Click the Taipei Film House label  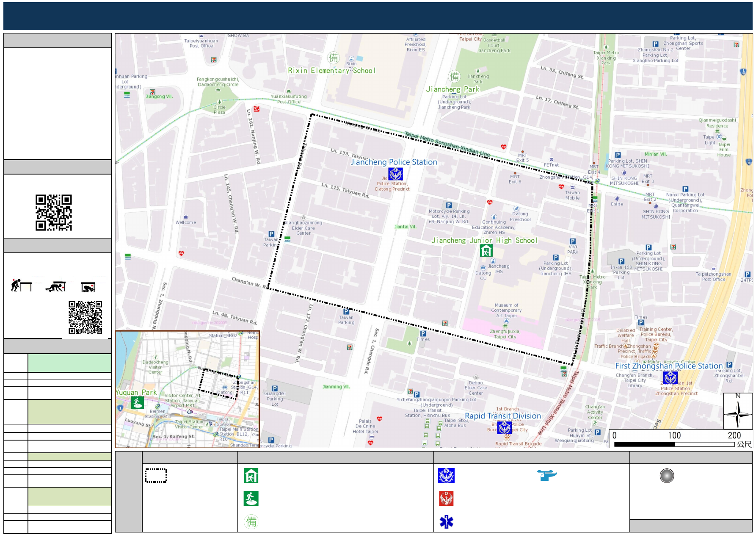click(724, 150)
